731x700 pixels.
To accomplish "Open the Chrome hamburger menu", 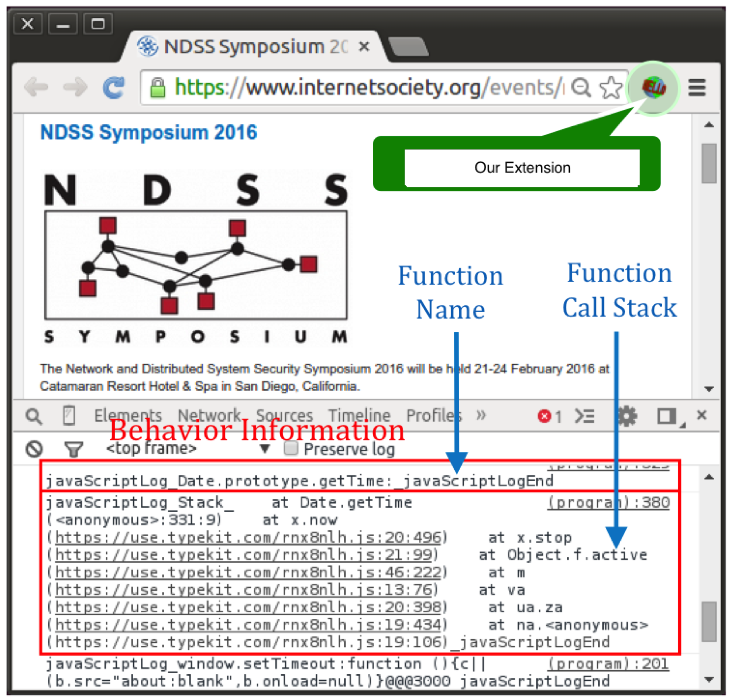I will click(x=697, y=87).
